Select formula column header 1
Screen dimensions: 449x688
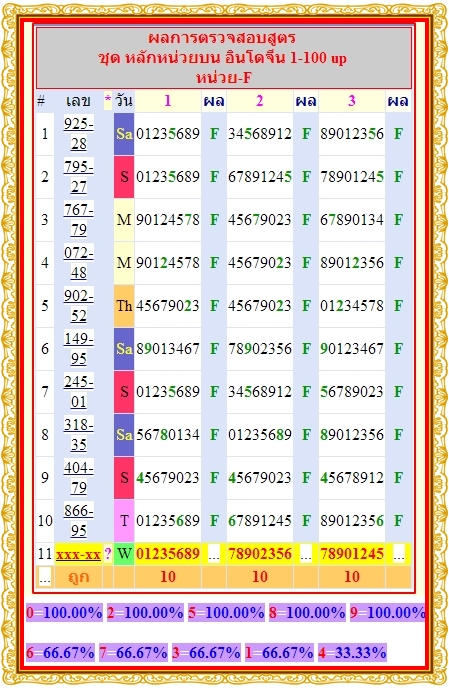168,101
